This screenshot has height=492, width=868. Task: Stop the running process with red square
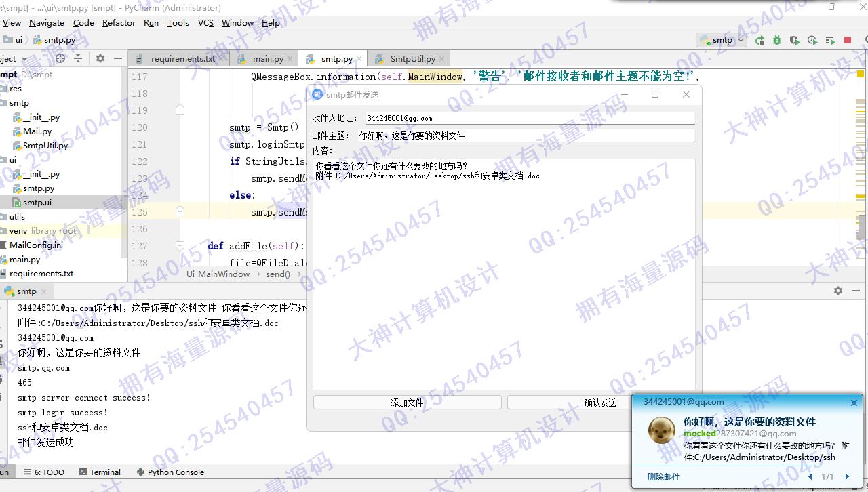tap(848, 41)
